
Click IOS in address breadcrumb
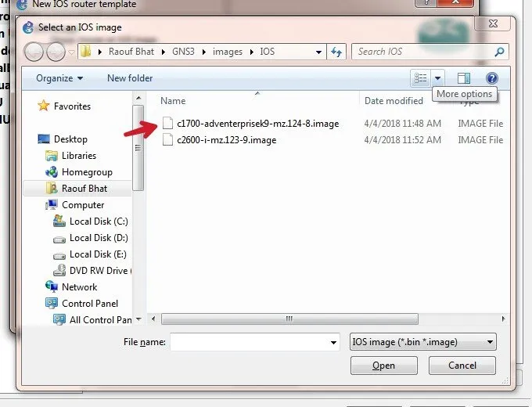[x=268, y=52]
